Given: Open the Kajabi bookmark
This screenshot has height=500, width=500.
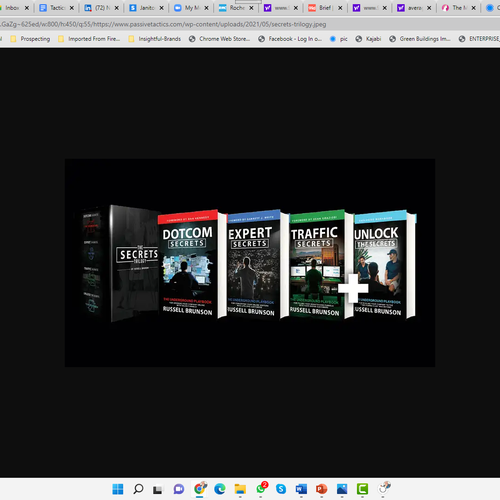Looking at the screenshot, I should [368, 39].
